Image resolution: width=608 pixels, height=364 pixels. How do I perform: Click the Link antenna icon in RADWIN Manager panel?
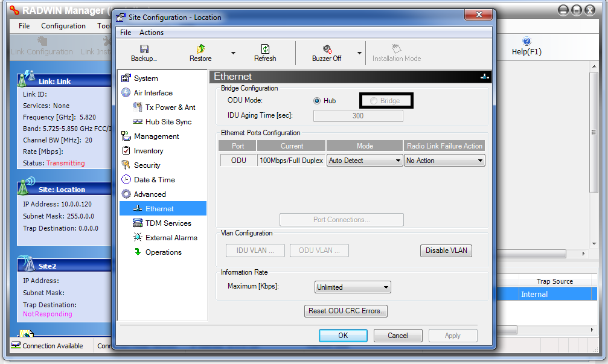(x=27, y=78)
